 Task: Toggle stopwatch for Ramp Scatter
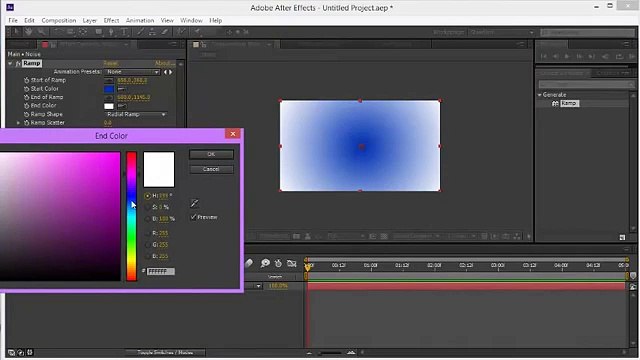click(x=26, y=123)
